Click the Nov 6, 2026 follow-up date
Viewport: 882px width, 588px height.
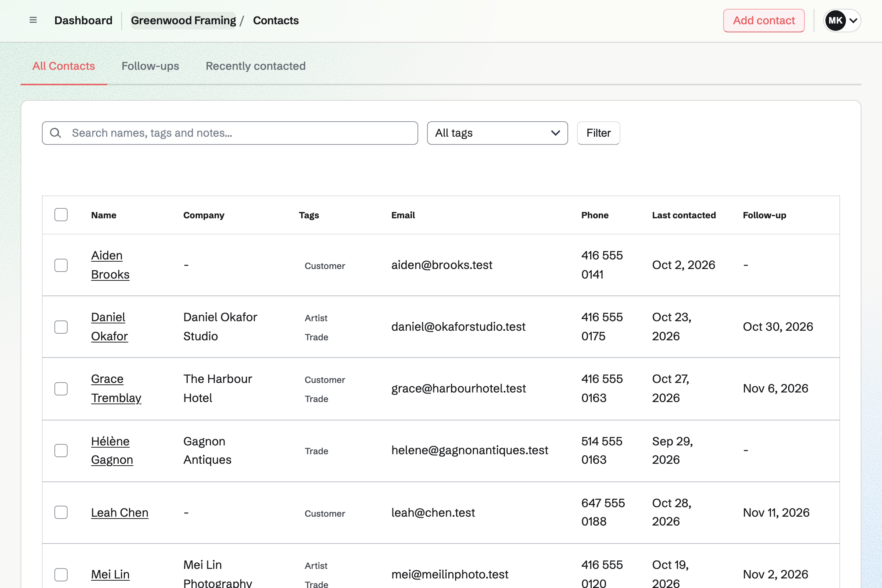775,388
